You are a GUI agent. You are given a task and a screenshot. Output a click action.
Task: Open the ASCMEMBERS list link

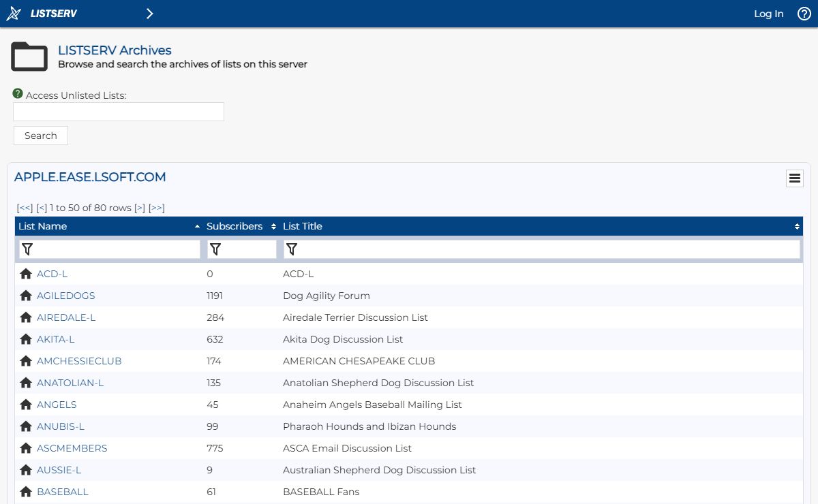point(72,448)
